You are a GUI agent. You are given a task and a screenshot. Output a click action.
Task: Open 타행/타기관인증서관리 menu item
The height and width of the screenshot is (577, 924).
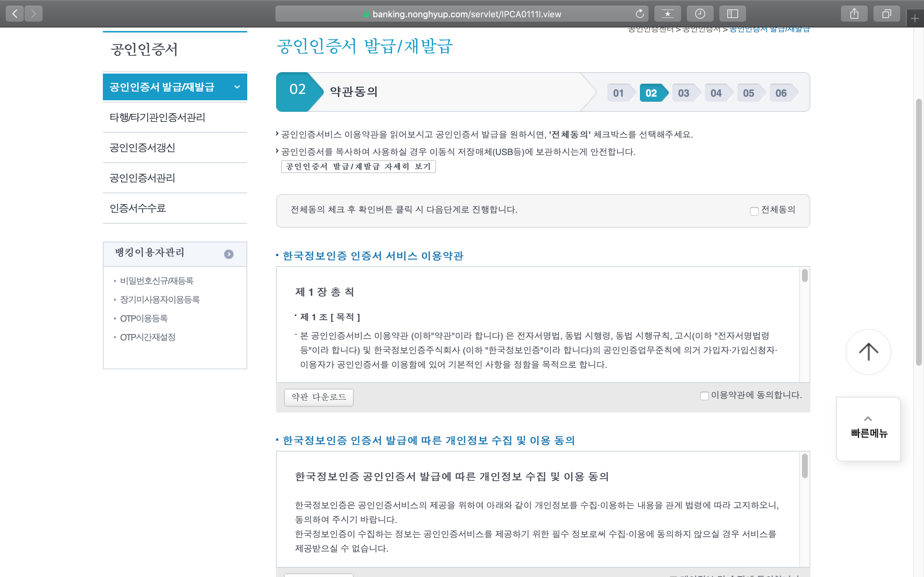coord(157,118)
